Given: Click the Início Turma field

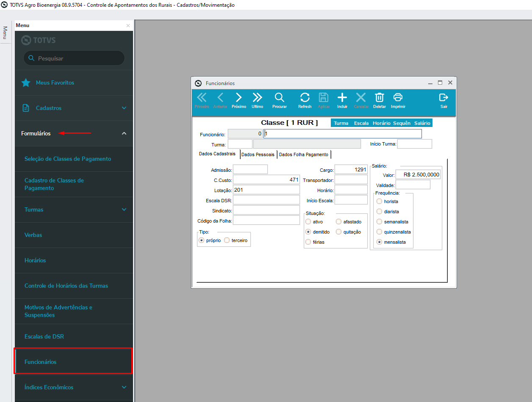Looking at the screenshot, I should pos(415,144).
